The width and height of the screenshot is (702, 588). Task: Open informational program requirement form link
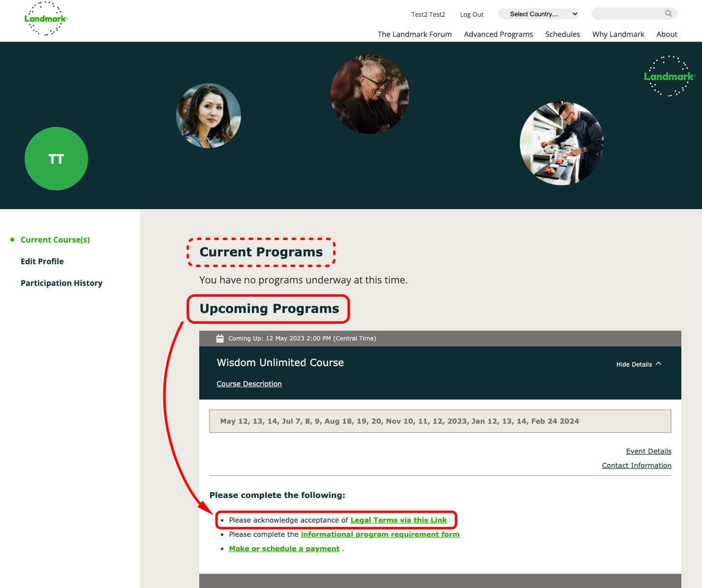[380, 534]
